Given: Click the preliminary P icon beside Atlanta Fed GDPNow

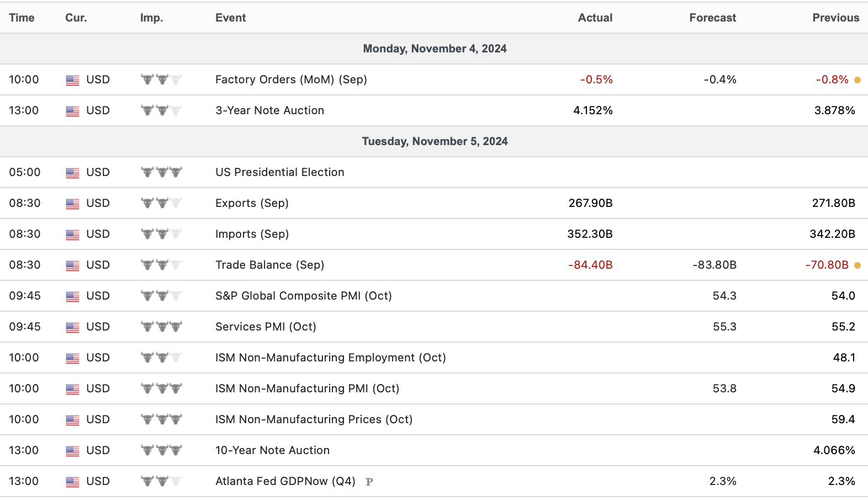Looking at the screenshot, I should (x=369, y=482).
